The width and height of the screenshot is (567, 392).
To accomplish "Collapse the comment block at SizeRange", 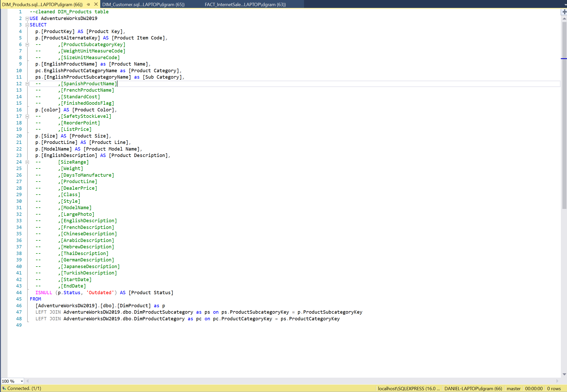I will pyautogui.click(x=27, y=162).
